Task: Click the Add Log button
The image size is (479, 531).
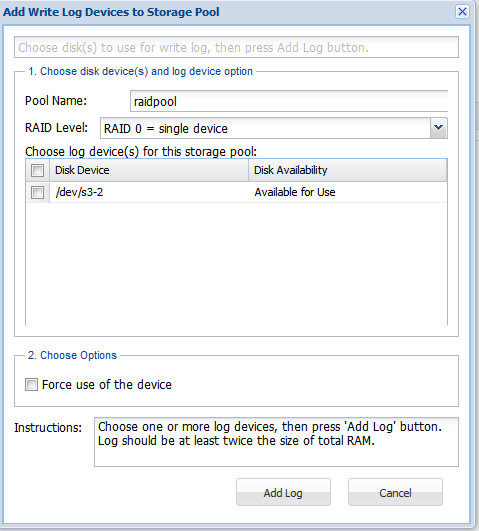Action: tap(283, 492)
